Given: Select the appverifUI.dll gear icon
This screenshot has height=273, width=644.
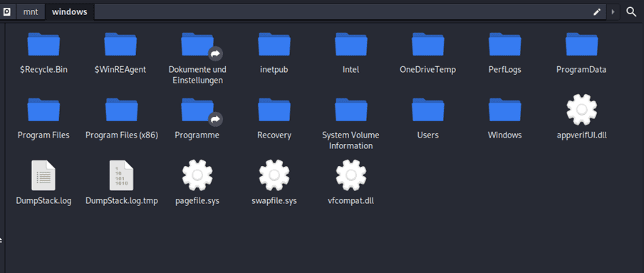Looking at the screenshot, I should point(581,109).
